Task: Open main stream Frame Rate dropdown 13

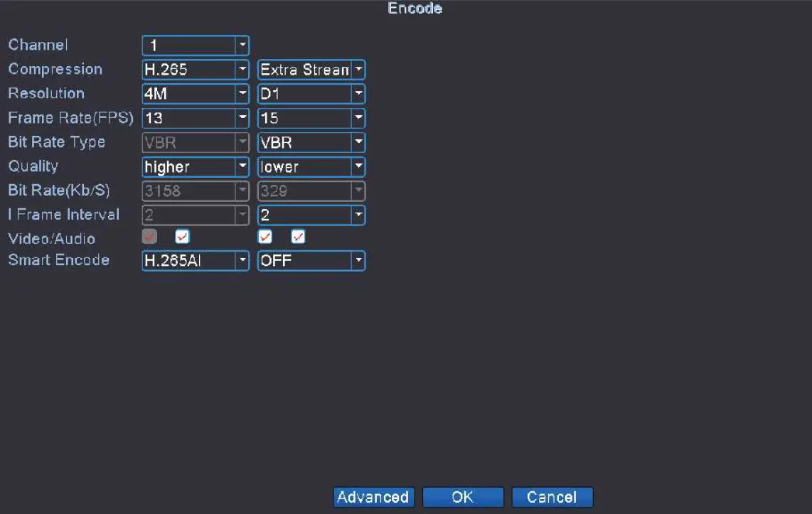Action: point(196,118)
